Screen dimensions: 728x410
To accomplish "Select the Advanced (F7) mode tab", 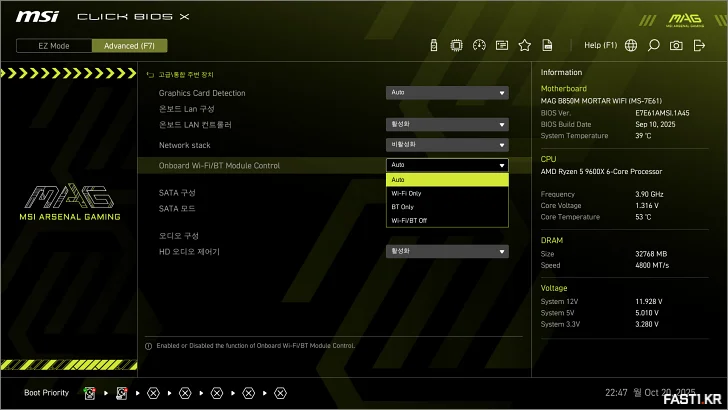I will 130,46.
